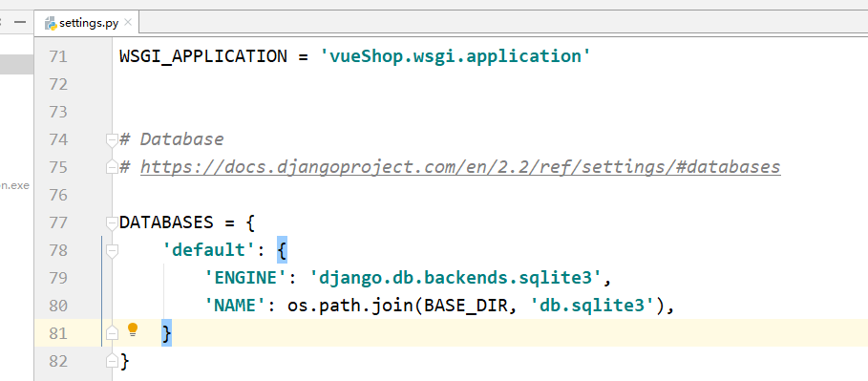Viewport: 868px width, 381px height.
Task: Click the highlighted closing brace on line 81
Action: point(166,333)
